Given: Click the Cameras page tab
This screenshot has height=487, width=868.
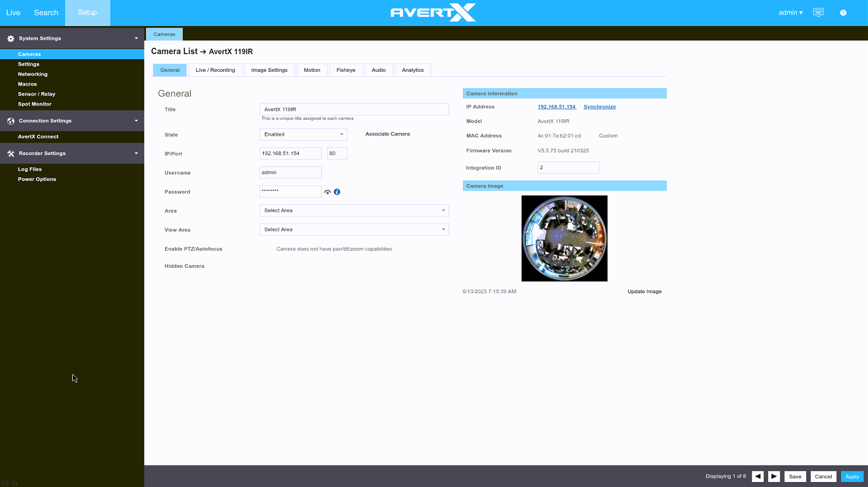Looking at the screenshot, I should coord(164,34).
